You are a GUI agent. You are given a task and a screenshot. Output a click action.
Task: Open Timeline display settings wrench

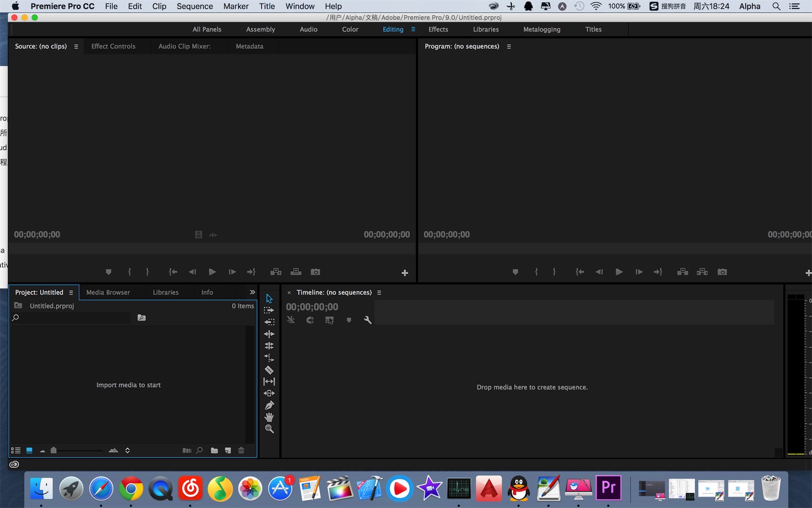(x=368, y=320)
